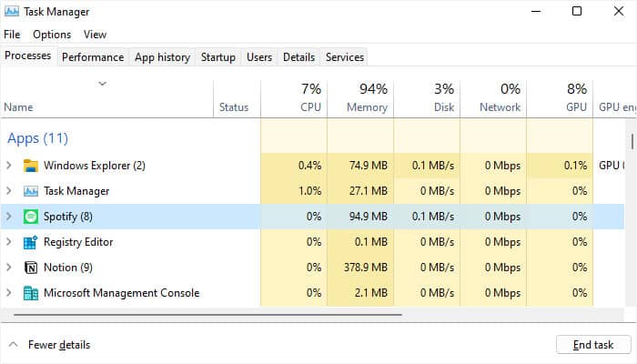Switch to the Performance tab
Screen dimensions: 637x364
93,57
